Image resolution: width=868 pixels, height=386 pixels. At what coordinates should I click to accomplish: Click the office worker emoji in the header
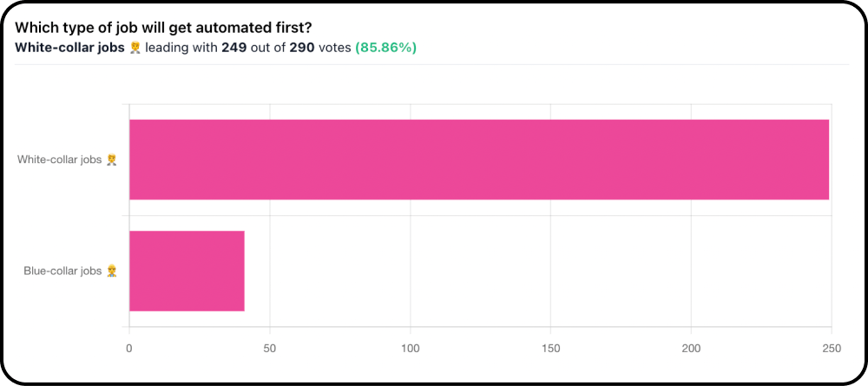(135, 48)
